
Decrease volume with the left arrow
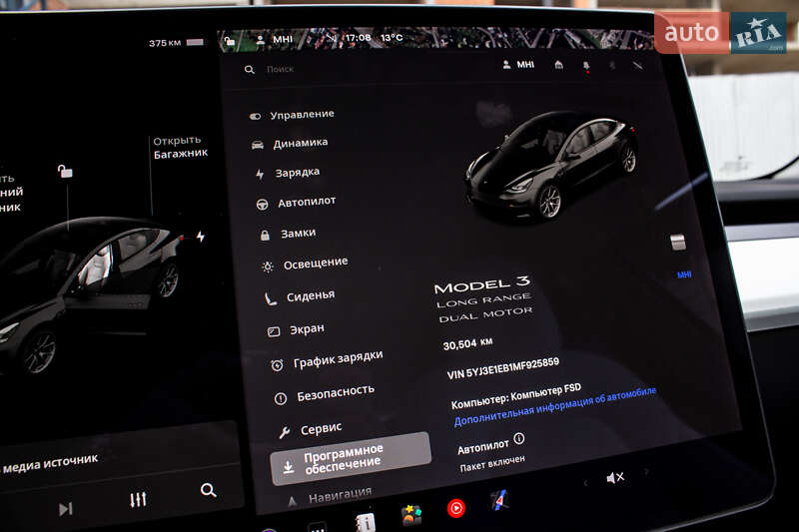585,483
